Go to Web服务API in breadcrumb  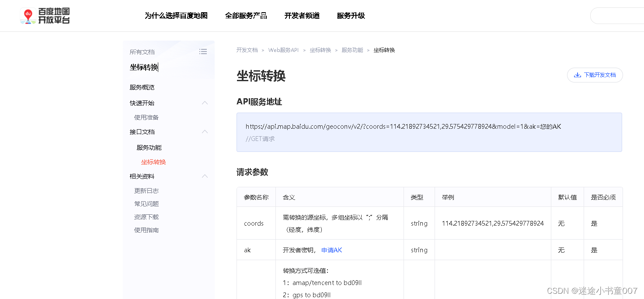click(283, 50)
